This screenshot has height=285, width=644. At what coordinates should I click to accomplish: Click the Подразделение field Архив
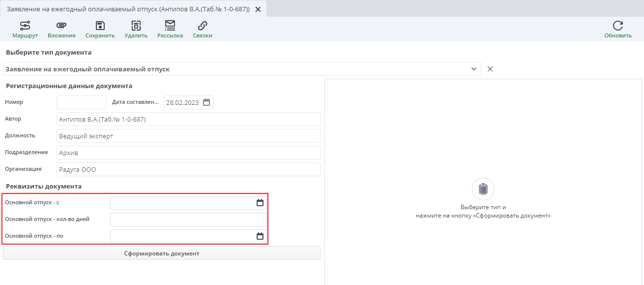coord(188,153)
